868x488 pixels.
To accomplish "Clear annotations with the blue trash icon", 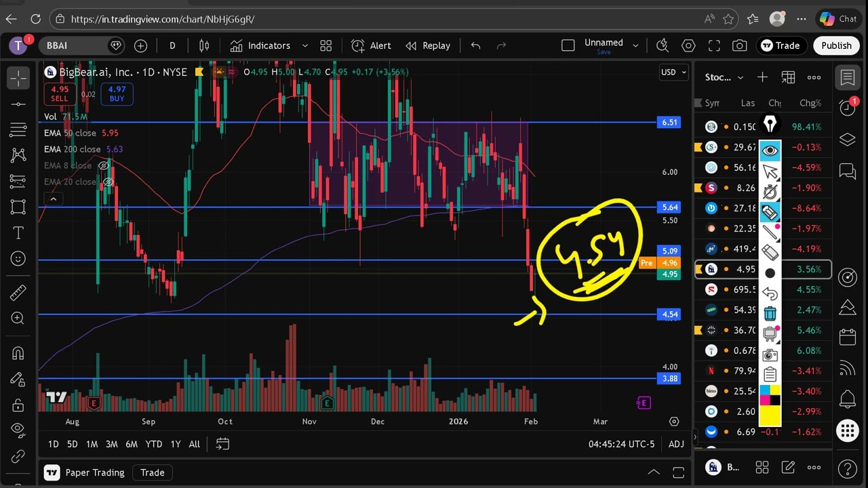I will pyautogui.click(x=770, y=313).
